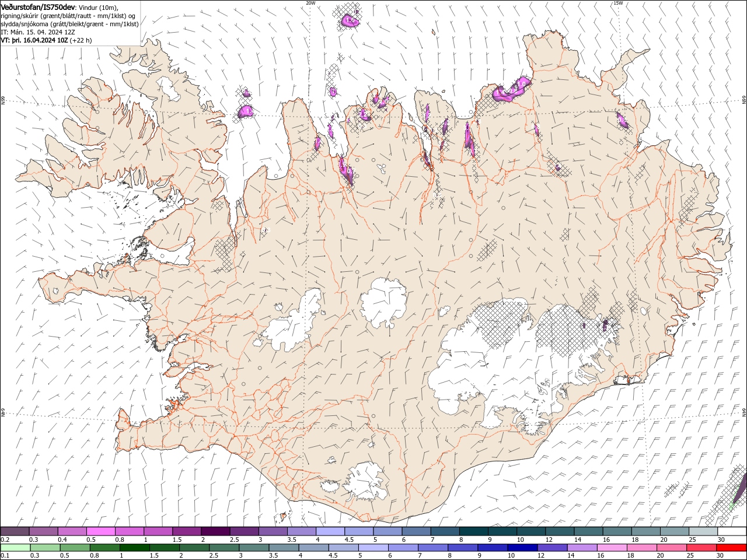This screenshot has height=560, width=747.
Task: Select the pale lavender 5 rain scale swatch
Action: click(373, 548)
